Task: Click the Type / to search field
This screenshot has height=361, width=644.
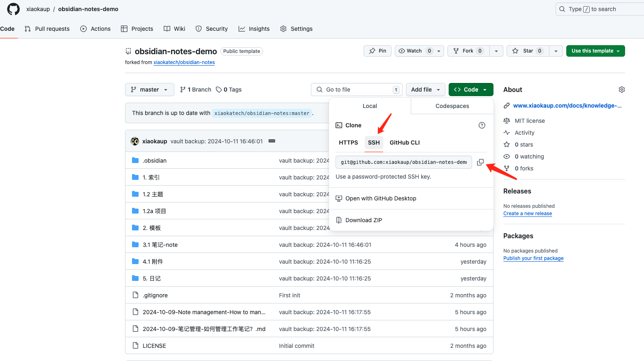Action: 600,9
